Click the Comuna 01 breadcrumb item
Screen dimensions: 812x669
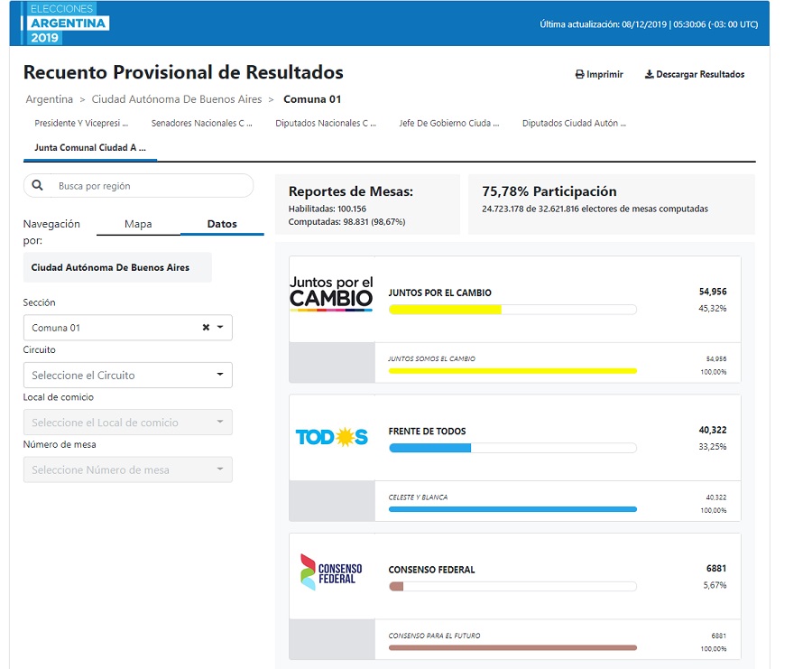[x=312, y=99]
